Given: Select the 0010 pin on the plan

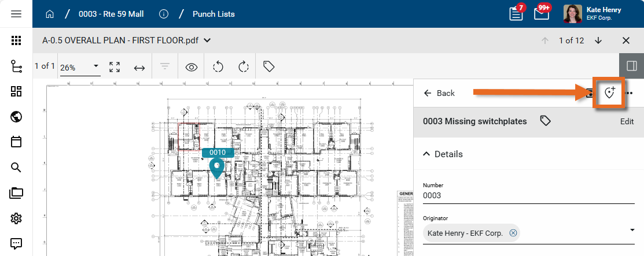Looking at the screenshot, I should coord(217,167).
